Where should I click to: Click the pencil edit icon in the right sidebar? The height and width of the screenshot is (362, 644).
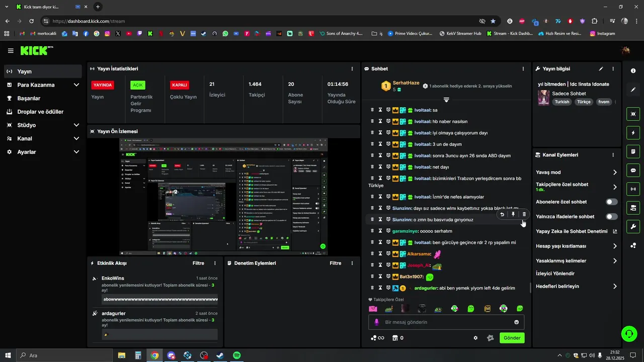[633, 89]
